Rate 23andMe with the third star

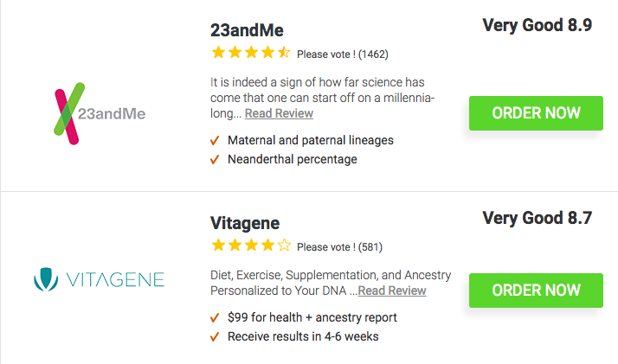click(x=251, y=53)
